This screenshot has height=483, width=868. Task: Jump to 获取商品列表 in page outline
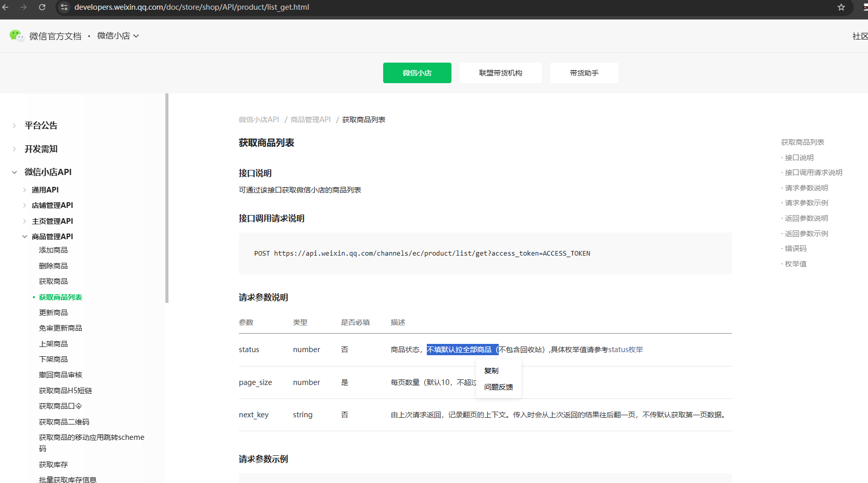pos(803,142)
